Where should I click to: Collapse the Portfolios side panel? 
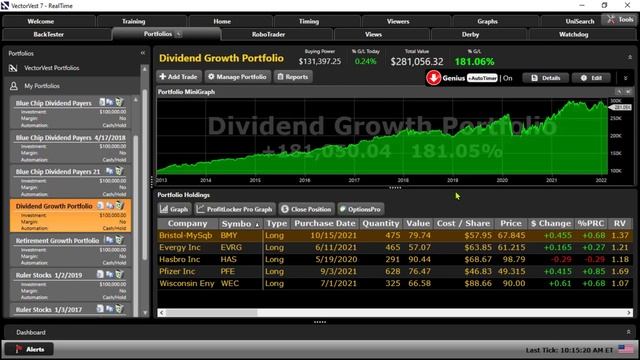point(143,53)
